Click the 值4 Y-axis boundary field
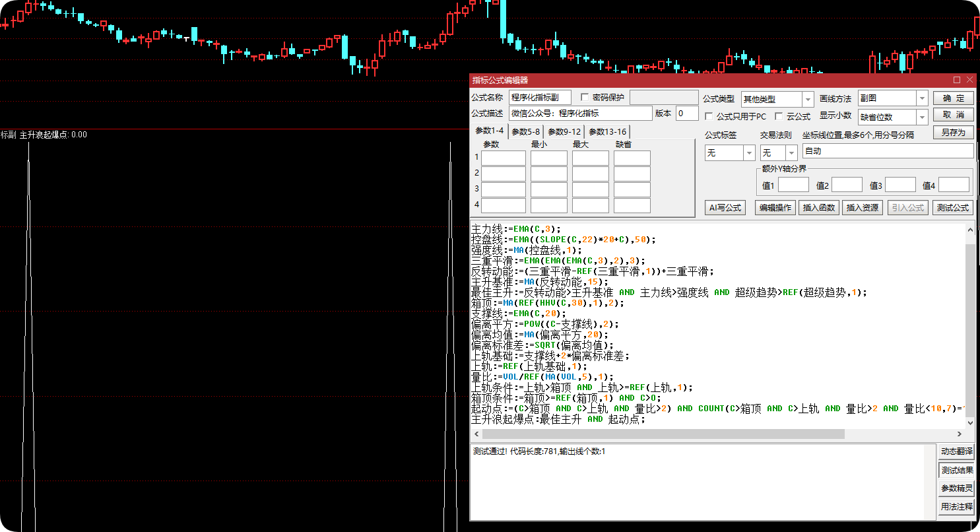Screen dimensions: 980x532 point(954,185)
